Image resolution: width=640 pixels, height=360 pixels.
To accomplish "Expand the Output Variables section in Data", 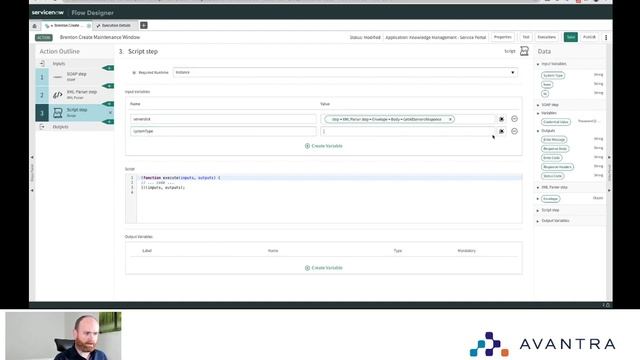I will pyautogui.click(x=538, y=221).
